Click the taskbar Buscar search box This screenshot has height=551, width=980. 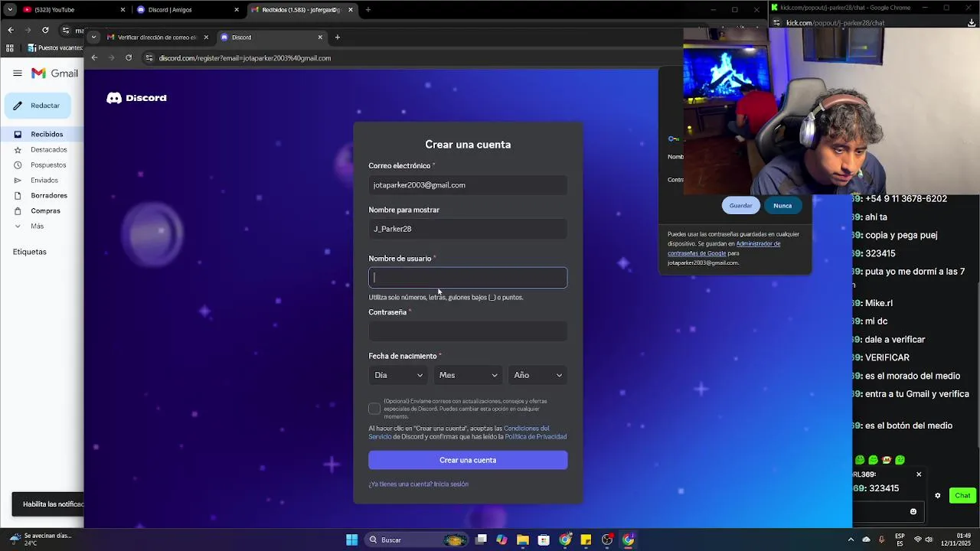416,540
